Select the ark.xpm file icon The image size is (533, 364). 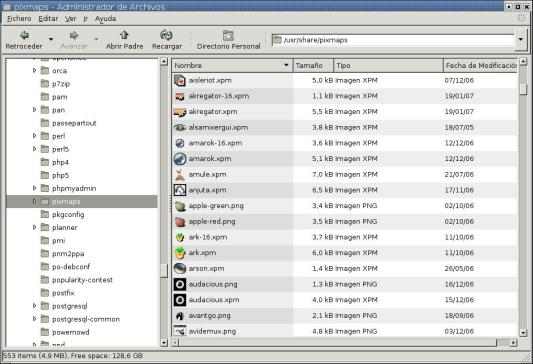tap(180, 253)
